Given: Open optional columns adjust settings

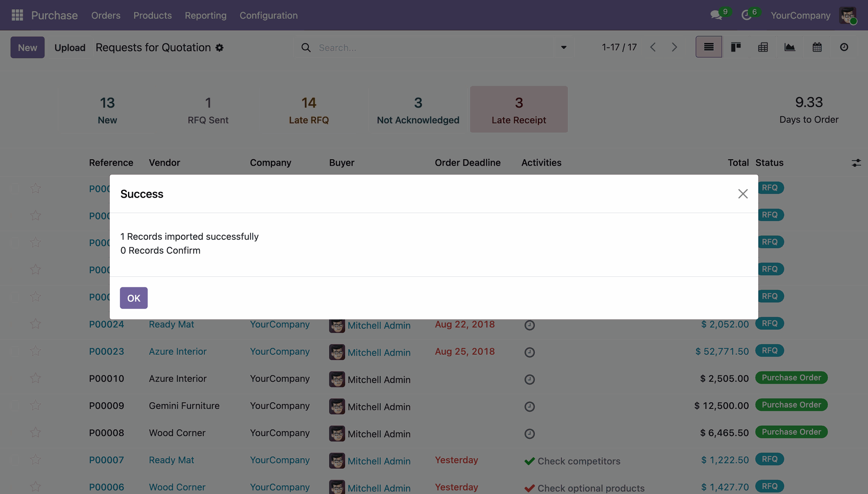Looking at the screenshot, I should tap(856, 163).
